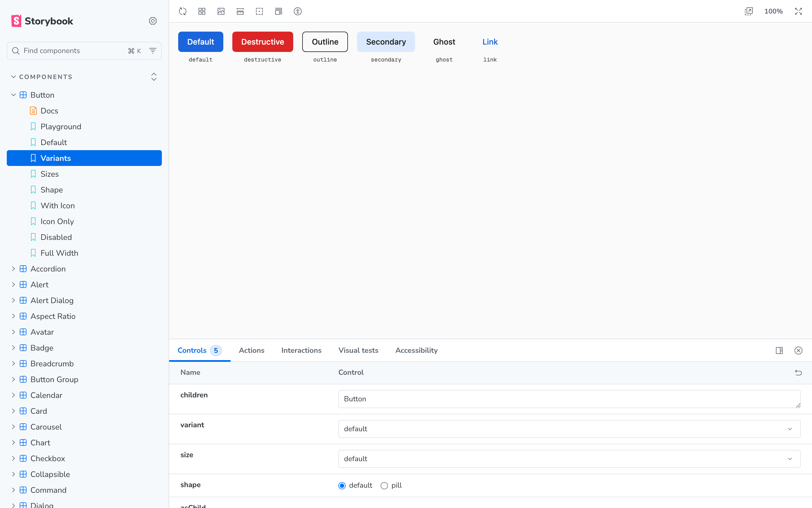Go fullscreen with the expand icon
The width and height of the screenshot is (812, 508).
tap(798, 11)
